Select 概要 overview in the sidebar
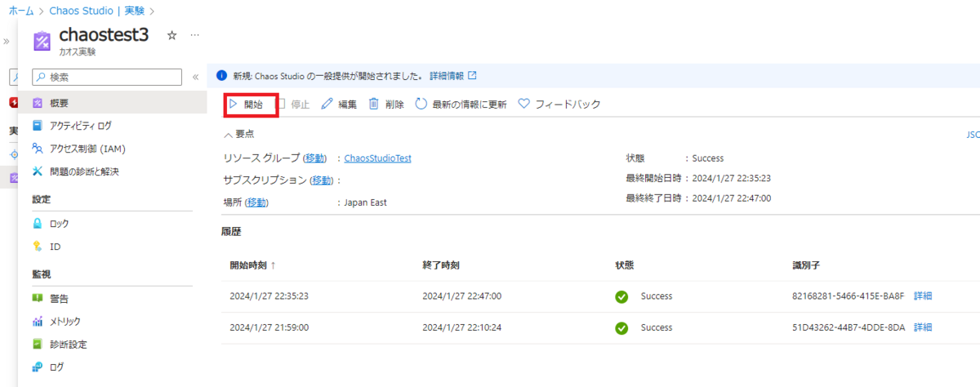 (x=112, y=103)
